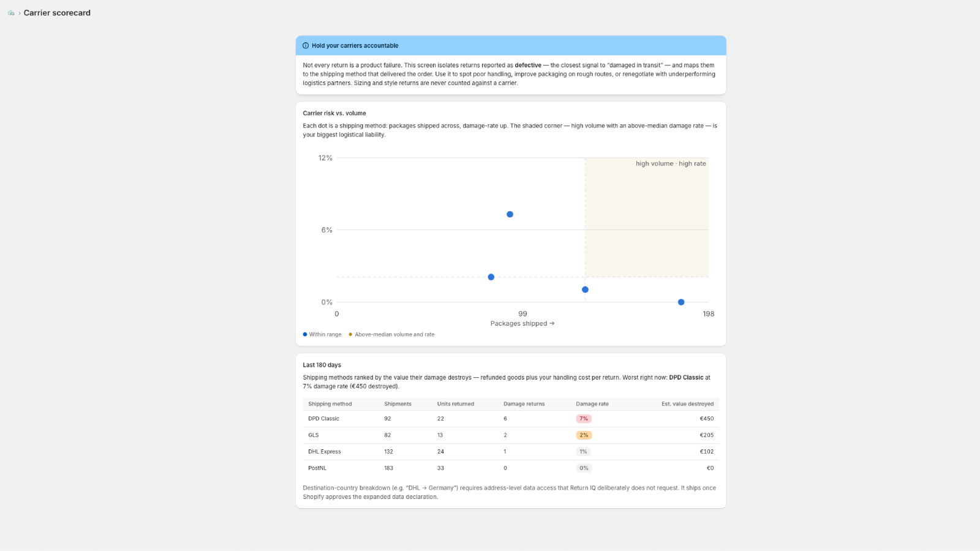Click the info icon in blue banner
The width and height of the screenshot is (980, 551).
point(306,45)
